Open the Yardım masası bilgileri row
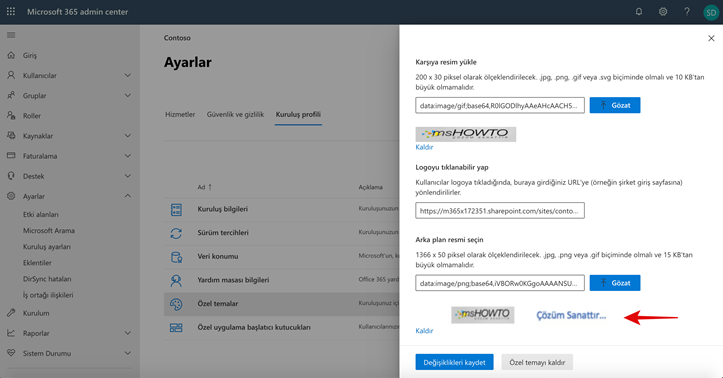Screen dimensions: 723x378 (281, 280)
